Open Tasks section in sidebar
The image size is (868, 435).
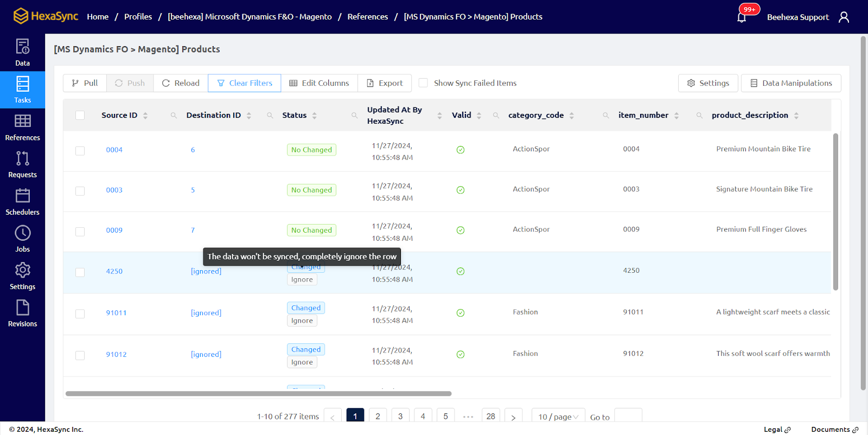(22, 90)
